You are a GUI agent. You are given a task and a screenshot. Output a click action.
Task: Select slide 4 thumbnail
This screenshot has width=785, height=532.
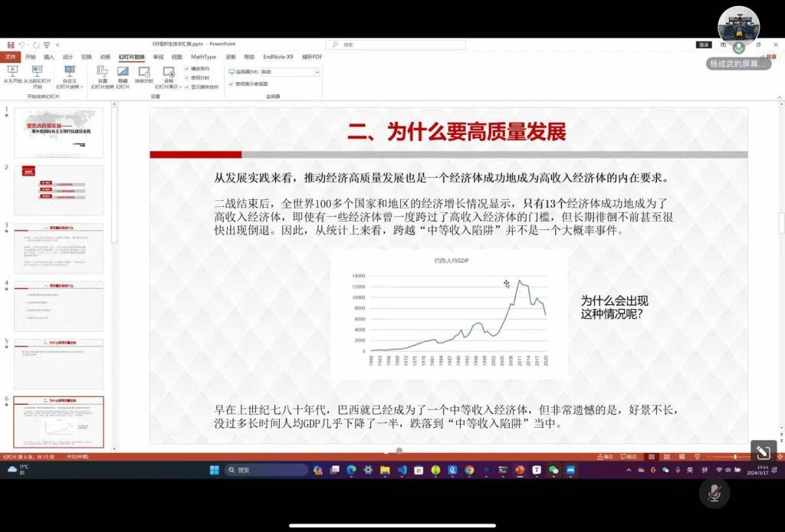pyautogui.click(x=58, y=307)
